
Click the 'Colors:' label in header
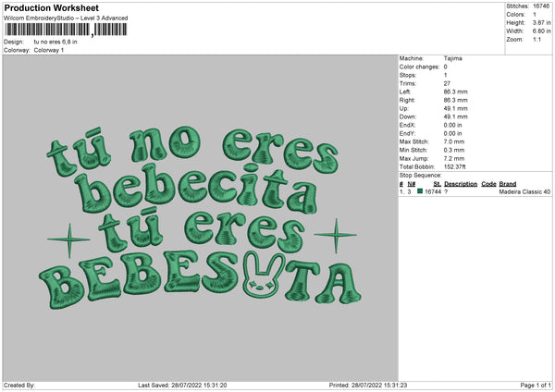pyautogui.click(x=516, y=15)
